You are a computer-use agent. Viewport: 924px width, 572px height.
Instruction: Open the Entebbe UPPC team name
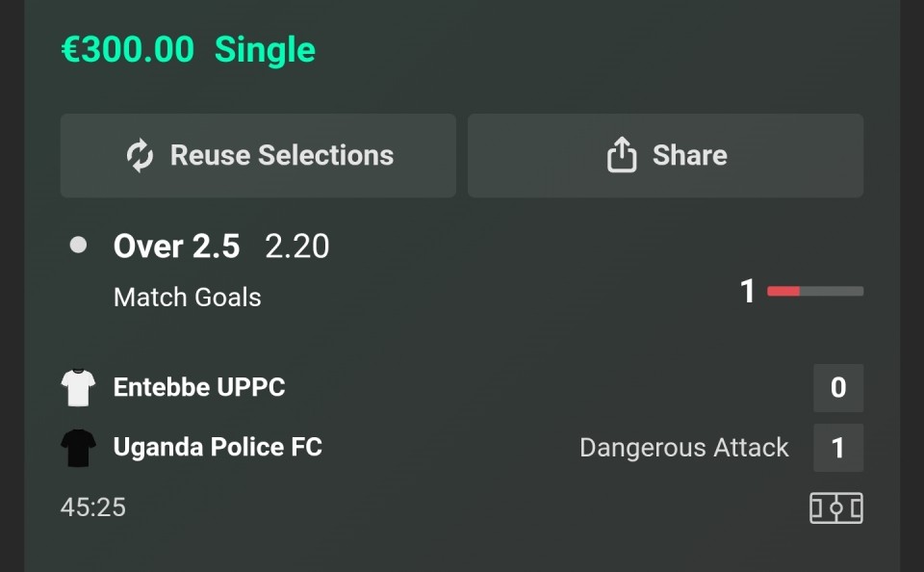pyautogui.click(x=199, y=387)
